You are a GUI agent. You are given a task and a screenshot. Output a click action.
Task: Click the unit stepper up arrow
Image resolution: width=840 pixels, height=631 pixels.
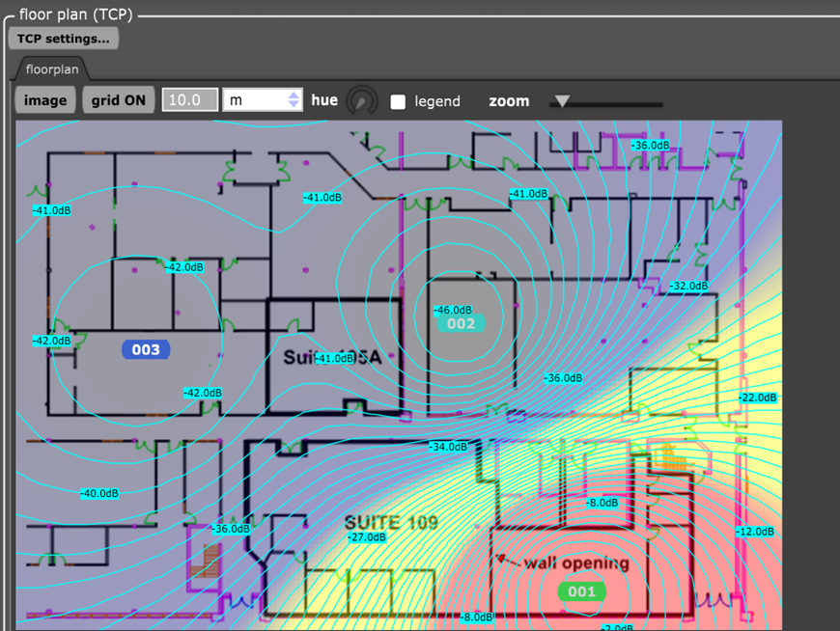click(294, 96)
